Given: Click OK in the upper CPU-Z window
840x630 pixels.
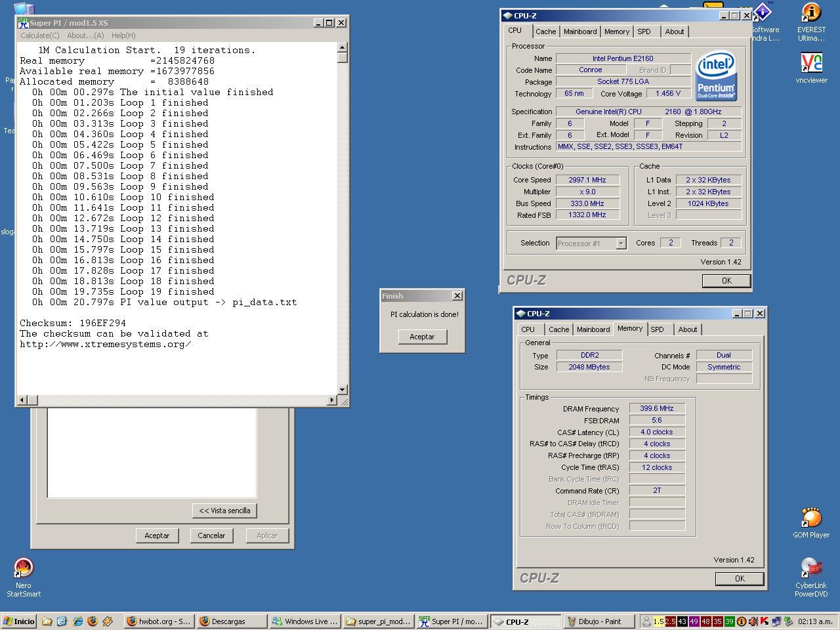Looking at the screenshot, I should click(x=726, y=280).
